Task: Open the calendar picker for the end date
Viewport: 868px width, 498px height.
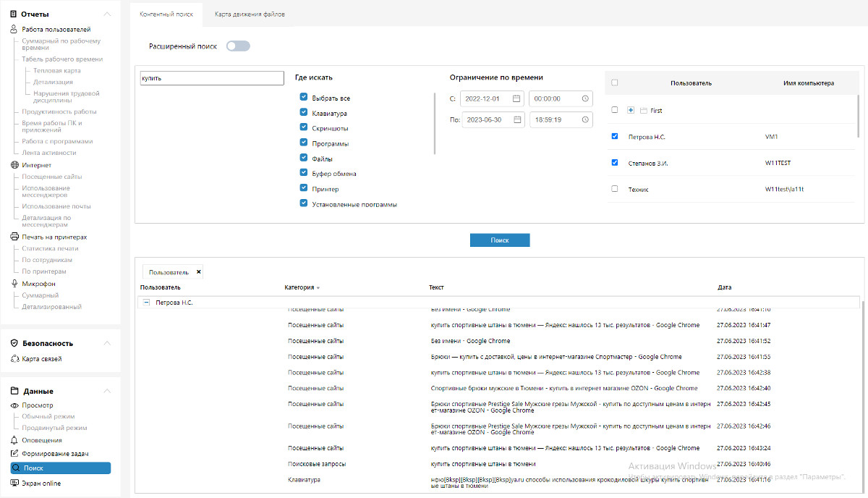Action: (x=516, y=119)
